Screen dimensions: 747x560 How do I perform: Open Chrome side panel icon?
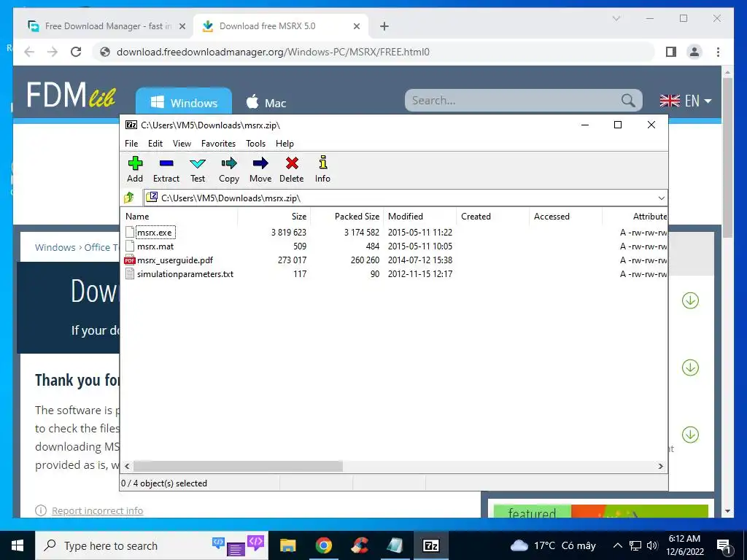point(671,52)
